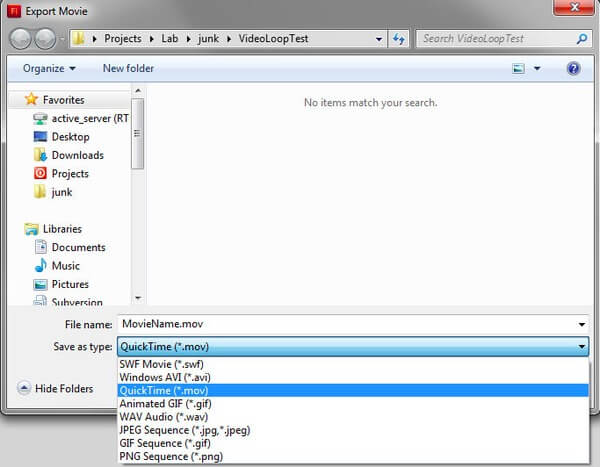Expand the arrow before VideoLoopTest in path
Viewport: 600px width, 467px height.
[229, 39]
